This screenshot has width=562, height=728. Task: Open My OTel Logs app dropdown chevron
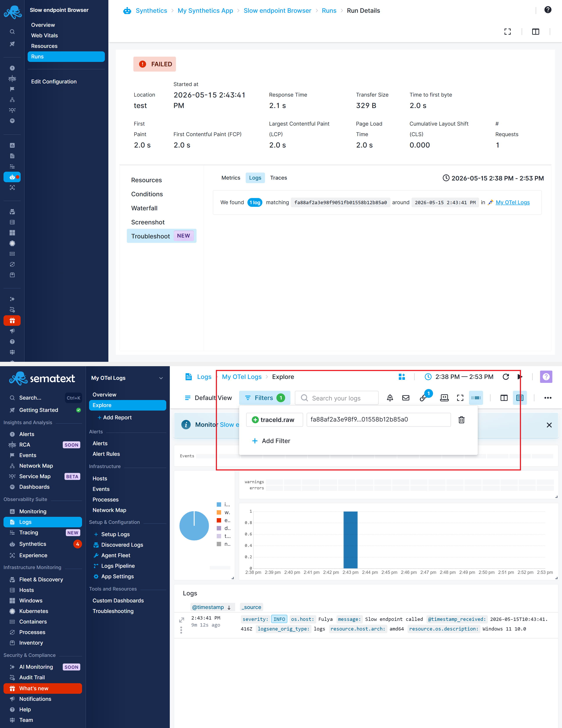pos(161,378)
